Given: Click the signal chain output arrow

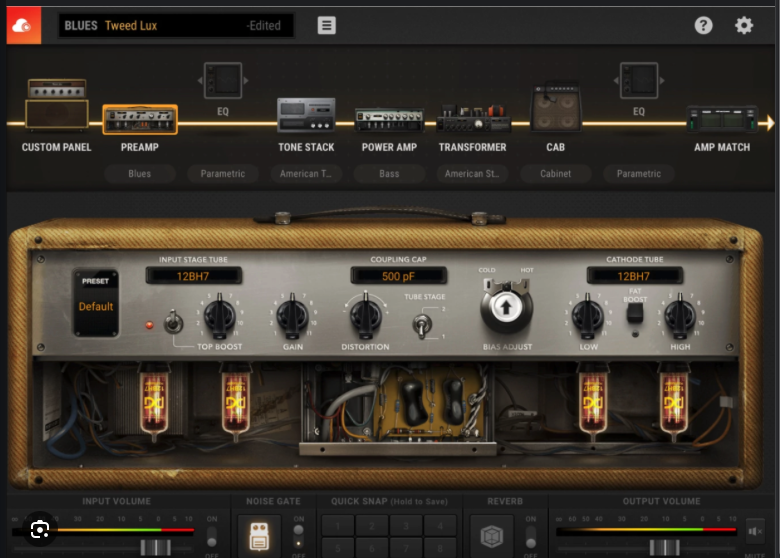Looking at the screenshot, I should (x=770, y=122).
